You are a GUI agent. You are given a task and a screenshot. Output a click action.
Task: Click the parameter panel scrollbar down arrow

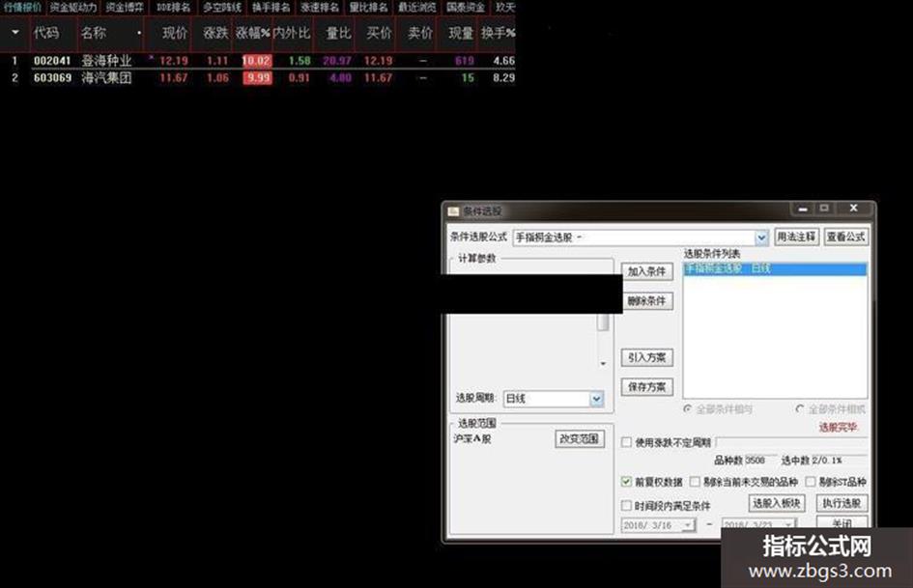pos(603,364)
